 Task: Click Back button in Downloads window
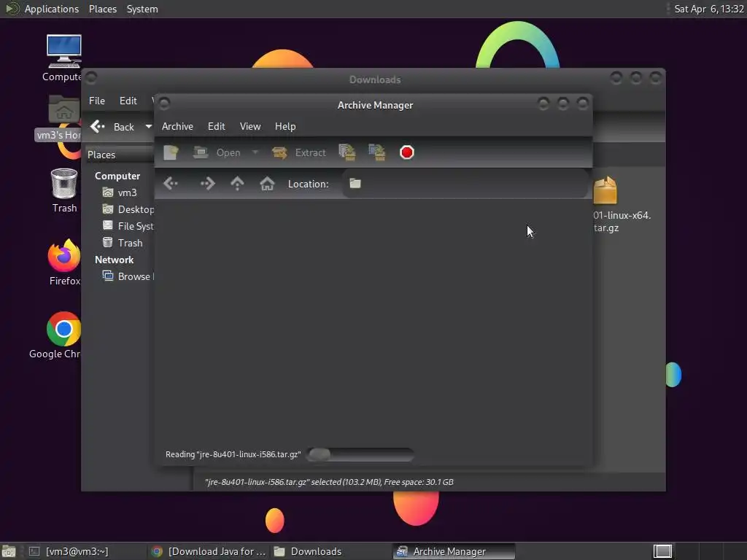pyautogui.click(x=112, y=127)
